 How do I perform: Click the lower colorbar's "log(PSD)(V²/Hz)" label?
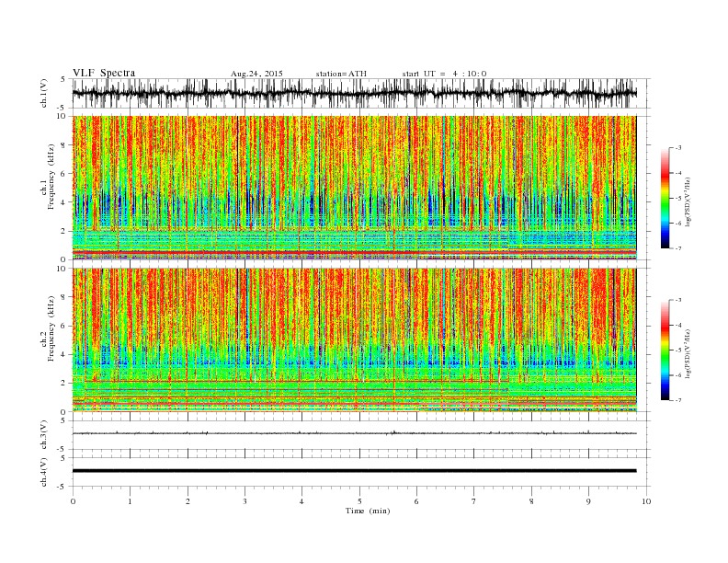688,353
